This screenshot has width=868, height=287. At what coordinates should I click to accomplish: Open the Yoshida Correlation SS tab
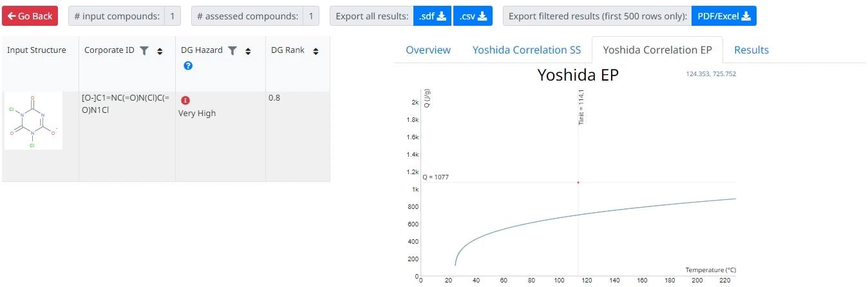(x=526, y=50)
